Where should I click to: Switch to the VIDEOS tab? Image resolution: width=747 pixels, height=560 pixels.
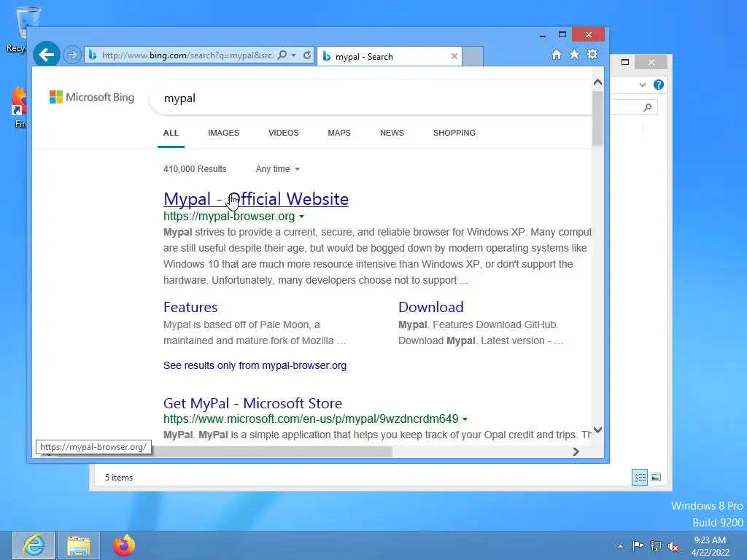point(284,133)
